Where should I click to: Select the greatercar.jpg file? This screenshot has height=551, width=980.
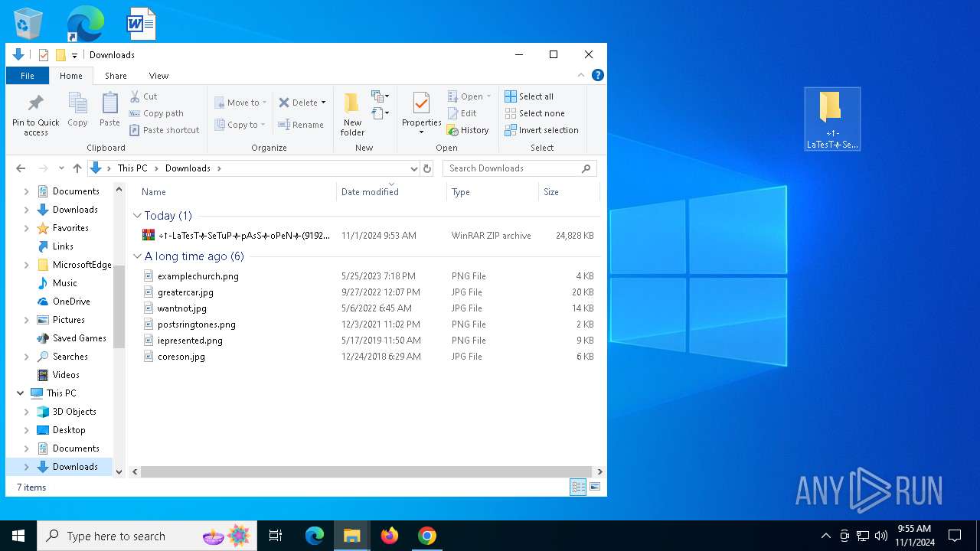click(185, 292)
